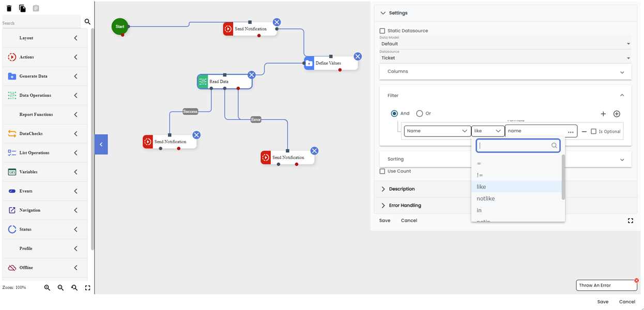Save the workflow settings
Viewport: 644px width, 310px height.
(x=385, y=220)
